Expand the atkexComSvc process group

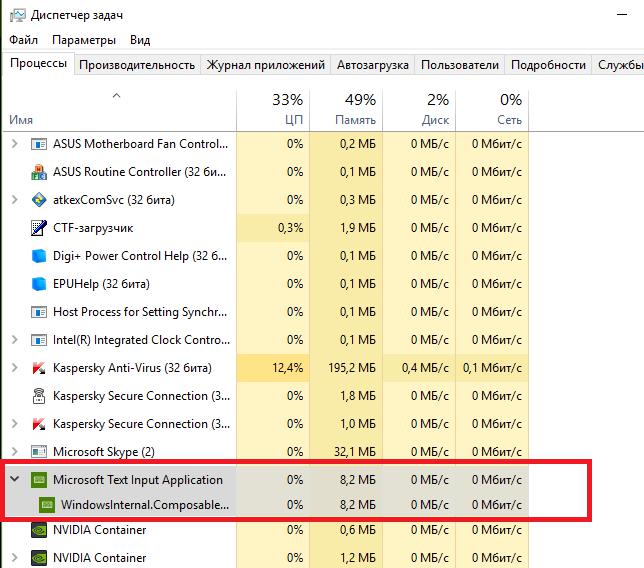(15, 200)
